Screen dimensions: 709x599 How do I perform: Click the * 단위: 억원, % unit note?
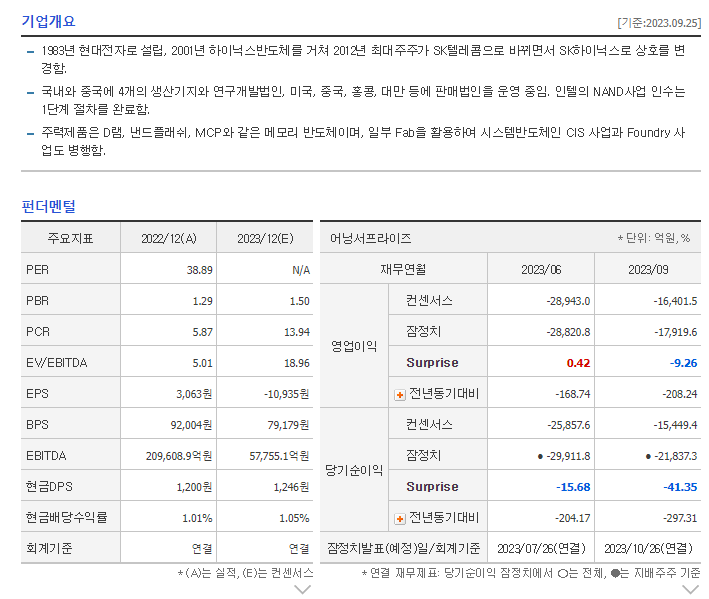(x=653, y=238)
